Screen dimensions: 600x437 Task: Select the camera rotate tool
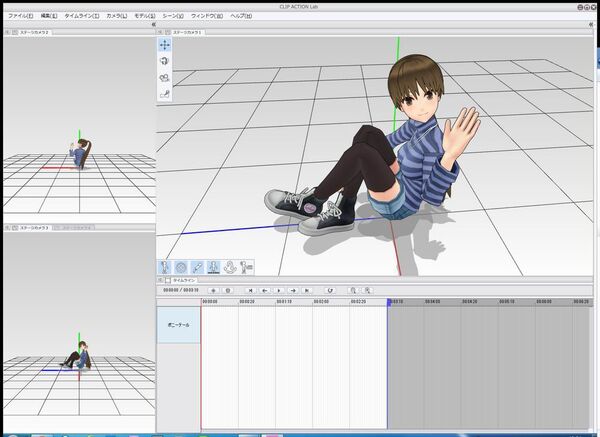pyautogui.click(x=164, y=61)
